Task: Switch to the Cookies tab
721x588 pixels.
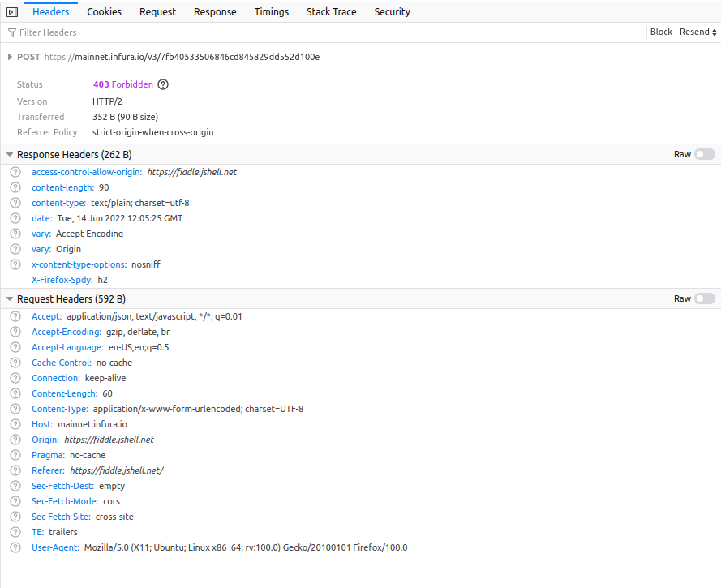Action: coord(104,11)
